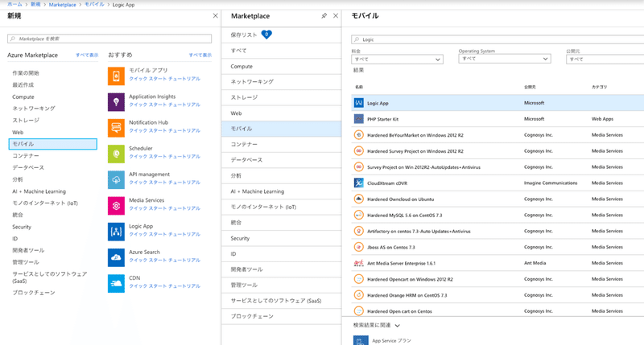
Task: Open the CDN icon
Action: click(116, 283)
